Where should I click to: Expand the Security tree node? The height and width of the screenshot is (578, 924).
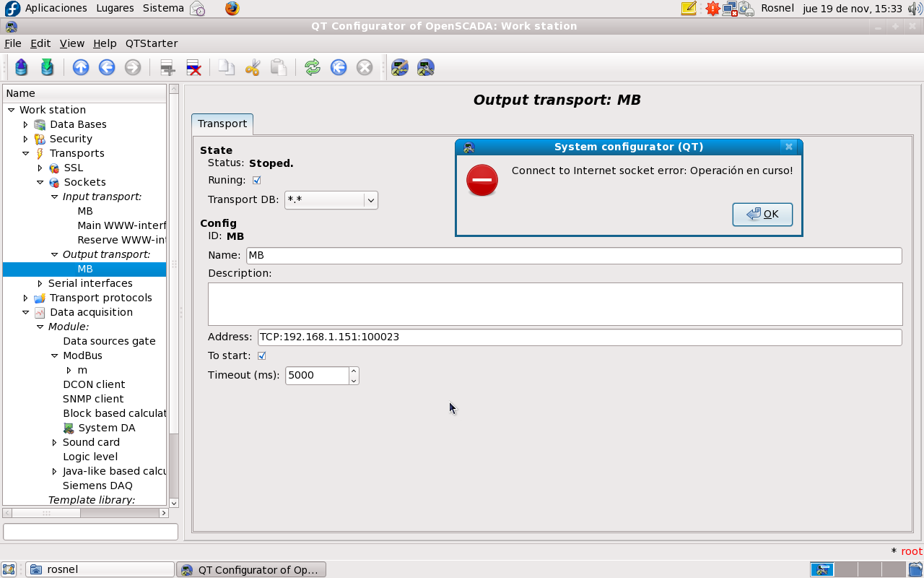point(26,139)
